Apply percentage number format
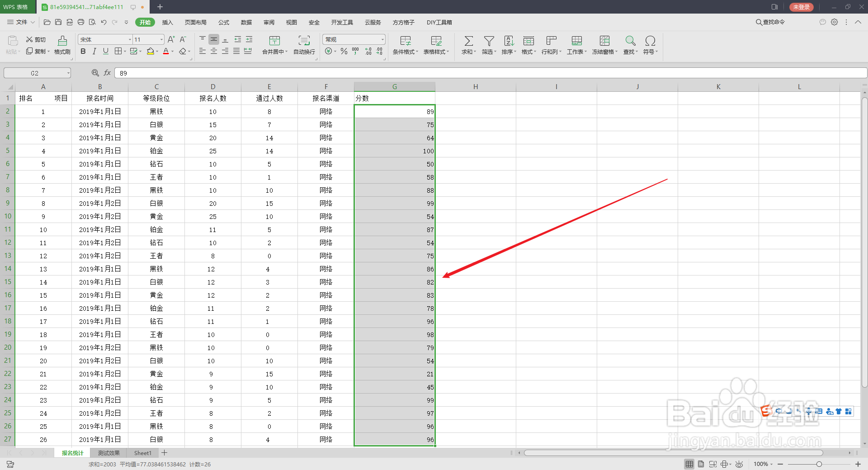Screen dimensions: 868x470 coord(344,51)
